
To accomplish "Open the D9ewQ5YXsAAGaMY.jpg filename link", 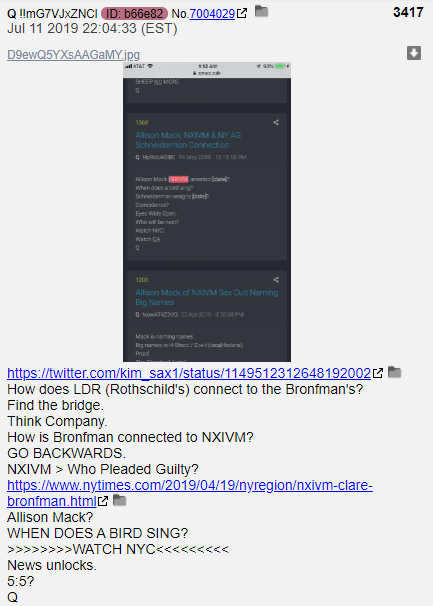I will [73, 54].
